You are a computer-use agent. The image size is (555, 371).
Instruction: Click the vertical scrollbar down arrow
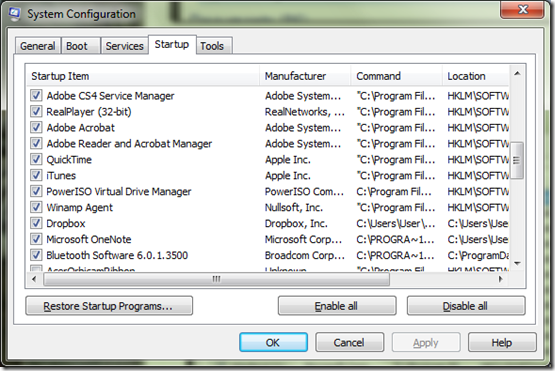pos(517,263)
